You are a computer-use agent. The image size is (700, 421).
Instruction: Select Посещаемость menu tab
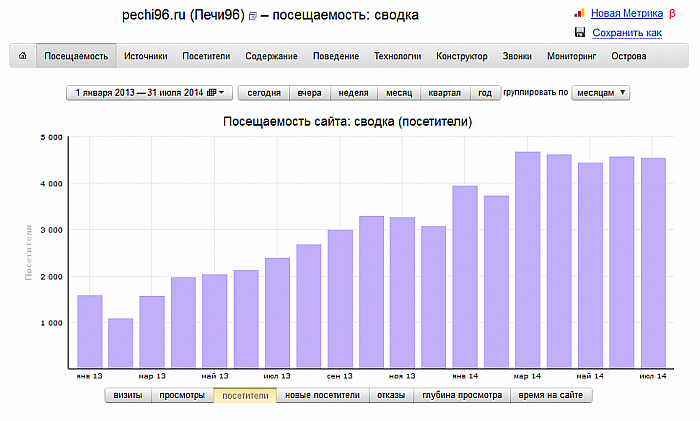pyautogui.click(x=76, y=56)
